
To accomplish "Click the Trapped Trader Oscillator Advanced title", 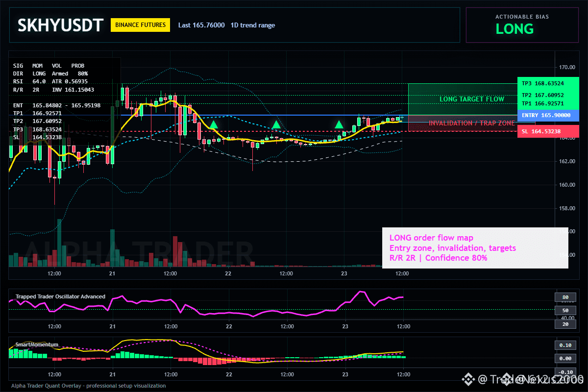I will (60, 296).
